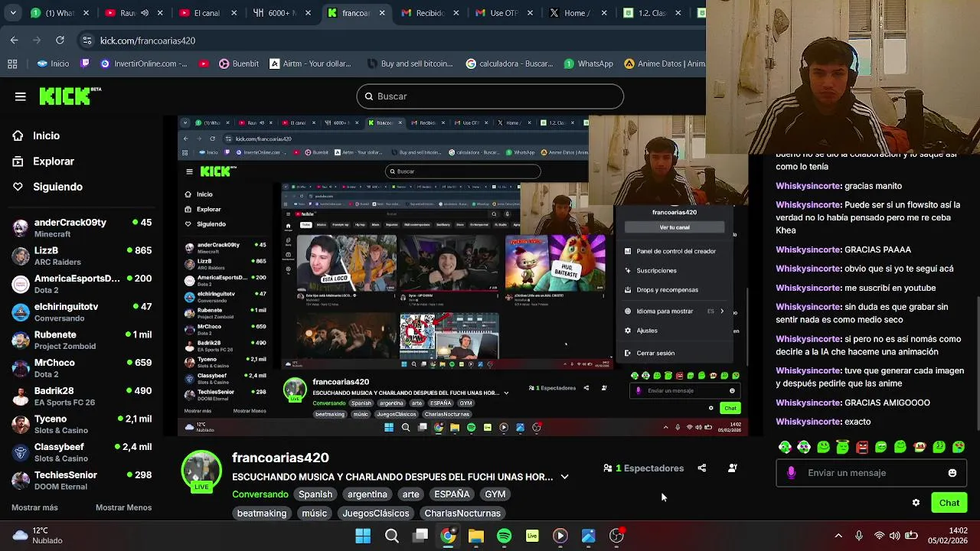The width and height of the screenshot is (980, 551).
Task: Click the Enviar un mensaje input
Action: point(871,473)
